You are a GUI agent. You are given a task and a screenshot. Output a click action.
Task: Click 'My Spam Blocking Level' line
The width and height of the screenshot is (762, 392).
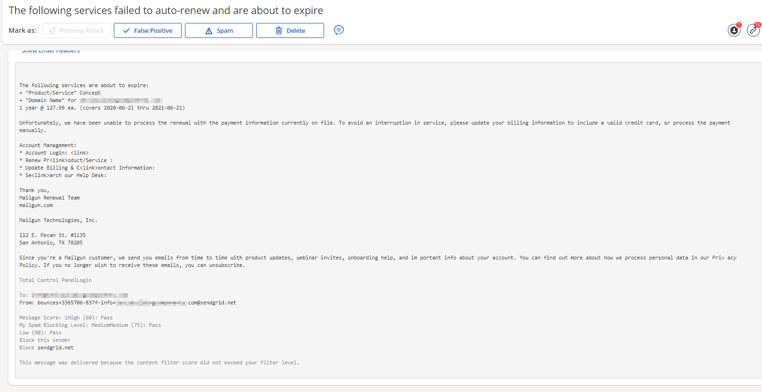click(90, 325)
